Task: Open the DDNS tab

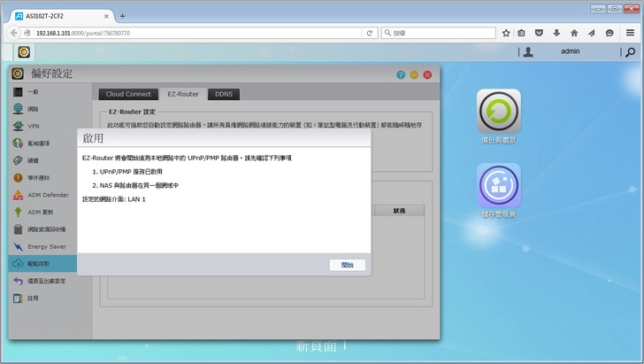Action: (224, 94)
